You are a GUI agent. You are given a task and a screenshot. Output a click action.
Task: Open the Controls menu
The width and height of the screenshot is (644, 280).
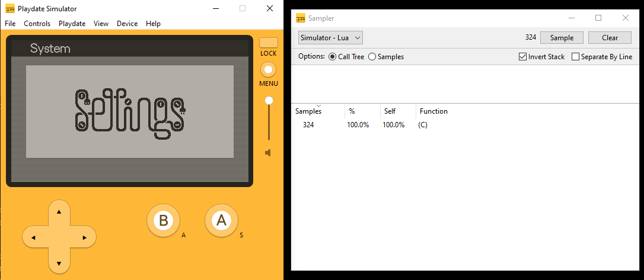tap(37, 23)
